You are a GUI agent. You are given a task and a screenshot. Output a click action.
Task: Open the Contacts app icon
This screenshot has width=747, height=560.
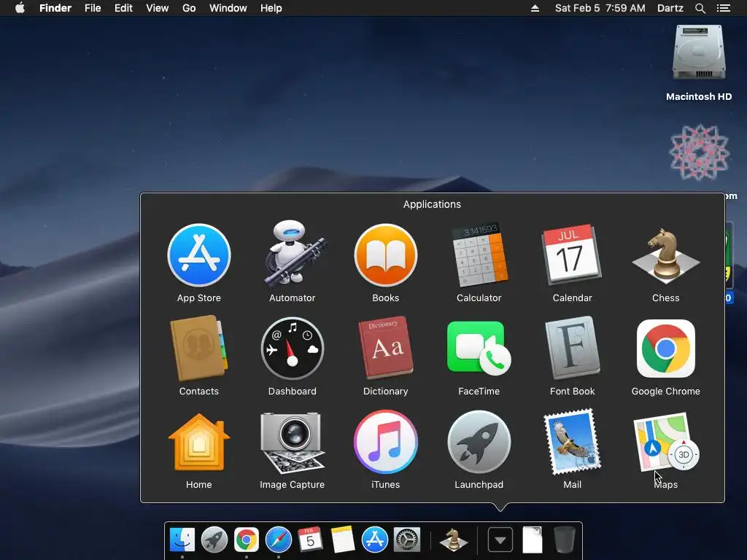click(198, 349)
